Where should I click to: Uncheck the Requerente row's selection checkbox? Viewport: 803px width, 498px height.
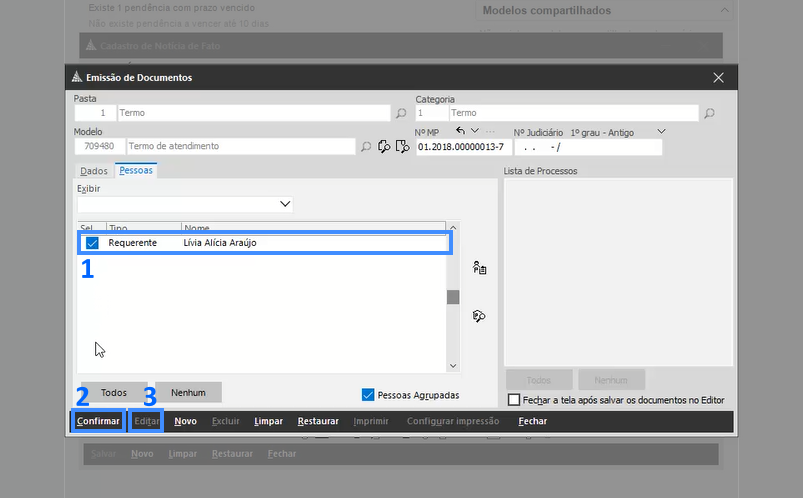(92, 243)
